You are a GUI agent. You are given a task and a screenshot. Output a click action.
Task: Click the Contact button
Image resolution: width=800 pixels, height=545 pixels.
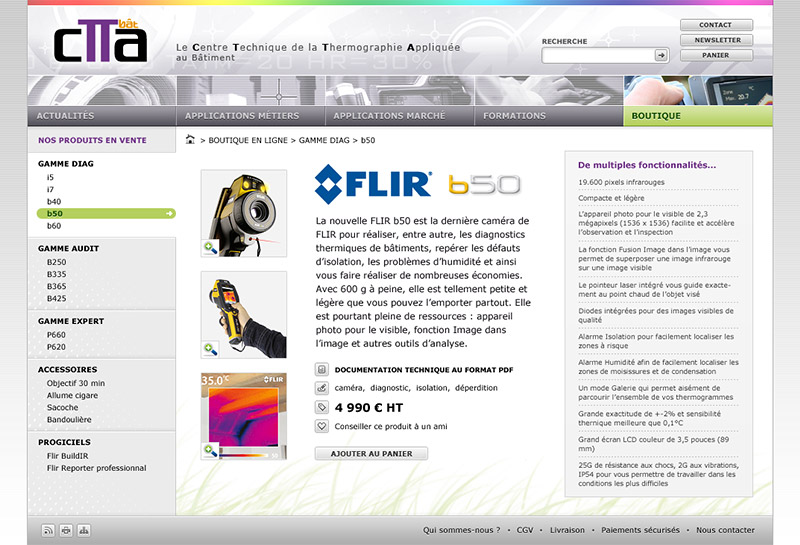point(716,24)
